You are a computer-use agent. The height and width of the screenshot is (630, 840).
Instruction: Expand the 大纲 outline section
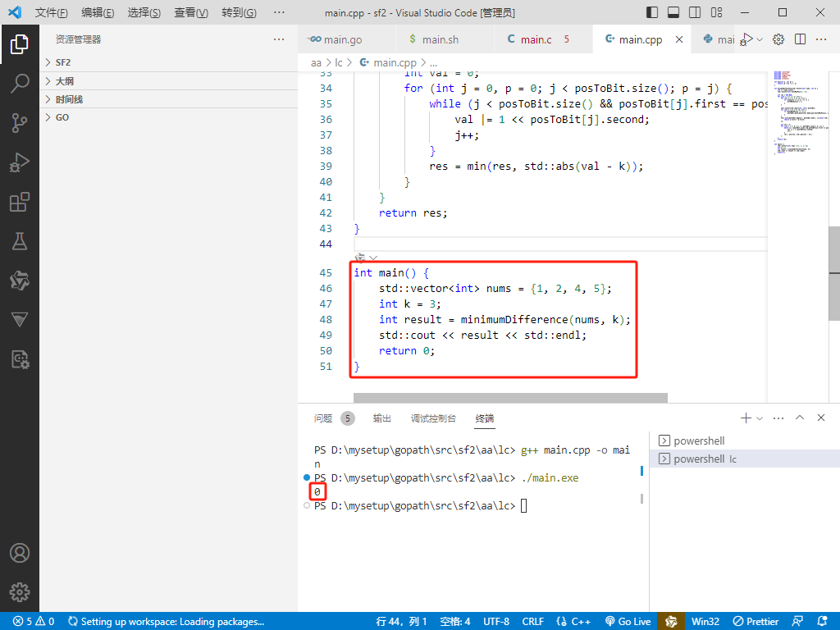(169, 81)
